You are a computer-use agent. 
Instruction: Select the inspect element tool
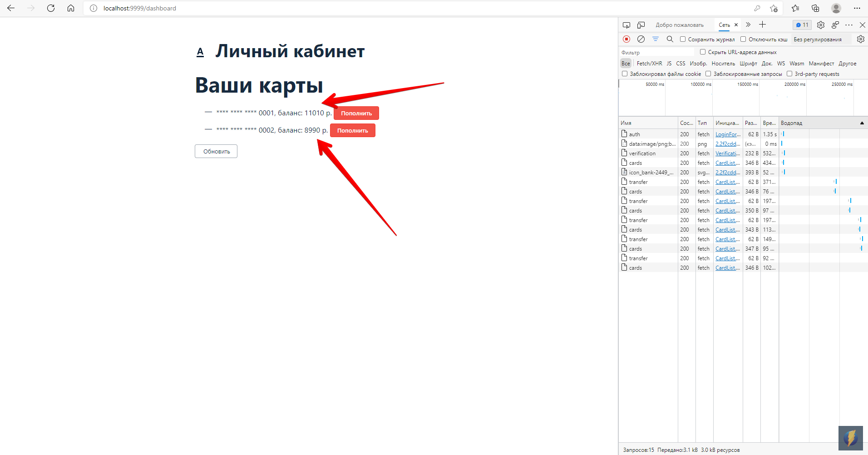[x=627, y=25]
